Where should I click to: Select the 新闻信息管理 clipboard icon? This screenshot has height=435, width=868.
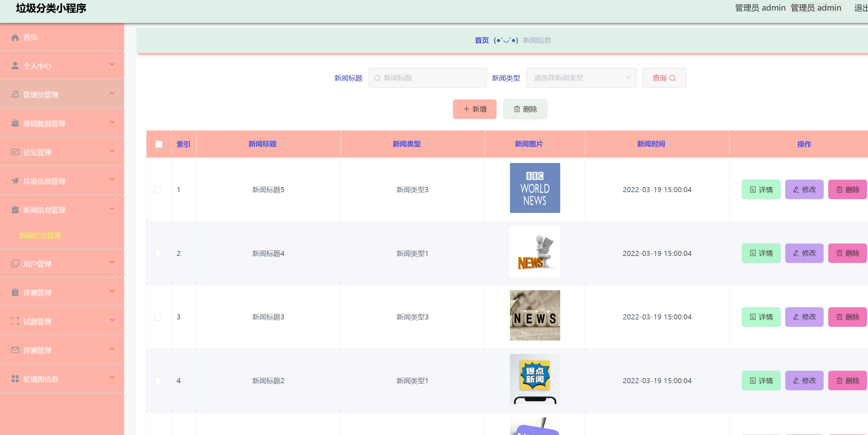(x=15, y=210)
